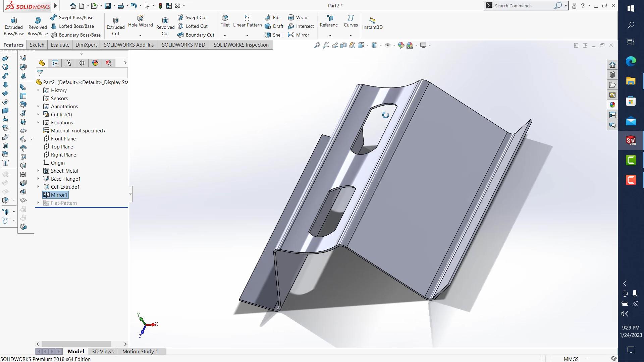This screenshot has width=644, height=362.
Task: Expand the Cut-Extrude1 feature node
Action: [38, 187]
